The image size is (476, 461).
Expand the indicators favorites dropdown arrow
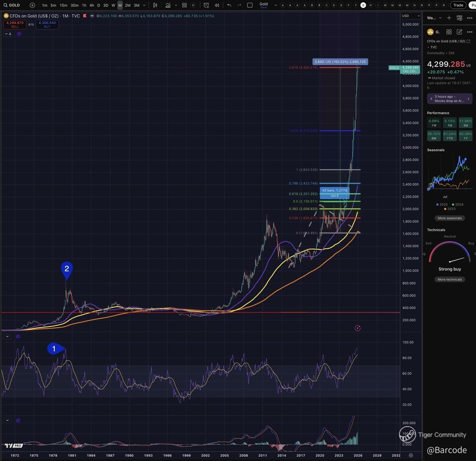pos(176,5)
